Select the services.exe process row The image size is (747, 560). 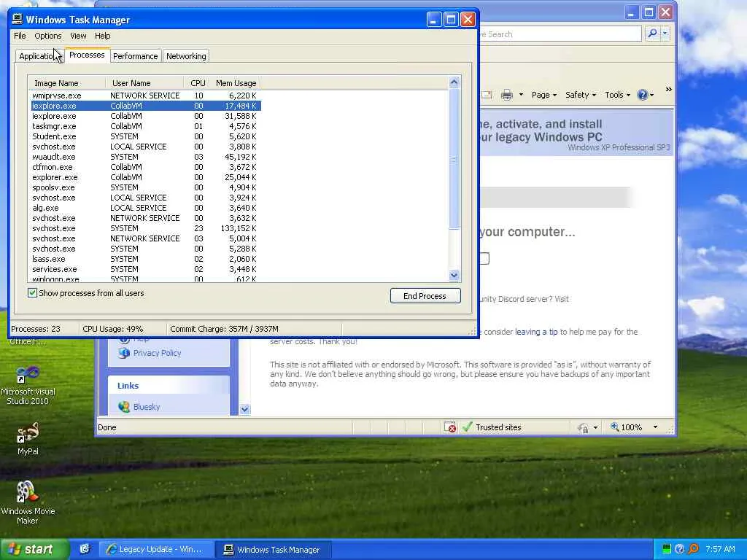(x=144, y=269)
